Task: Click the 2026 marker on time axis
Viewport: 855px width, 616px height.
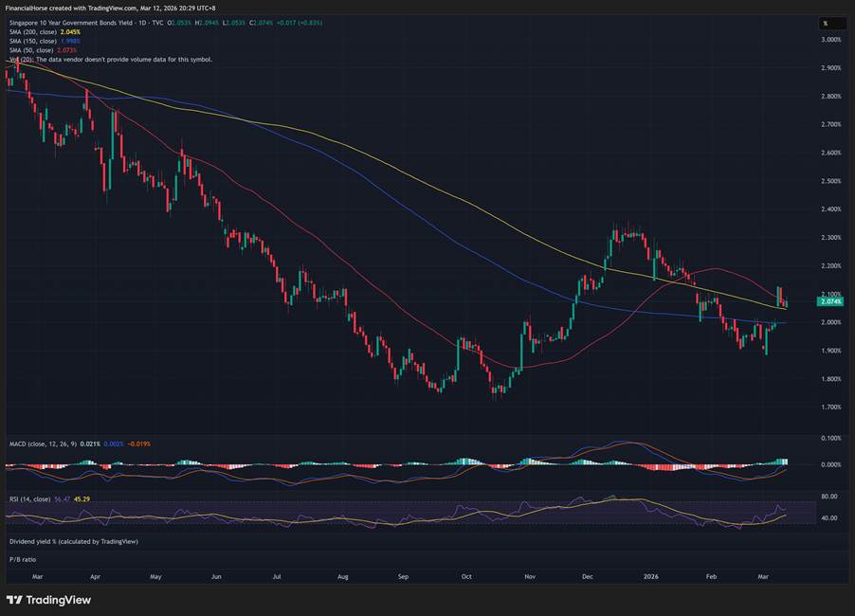Action: point(650,575)
